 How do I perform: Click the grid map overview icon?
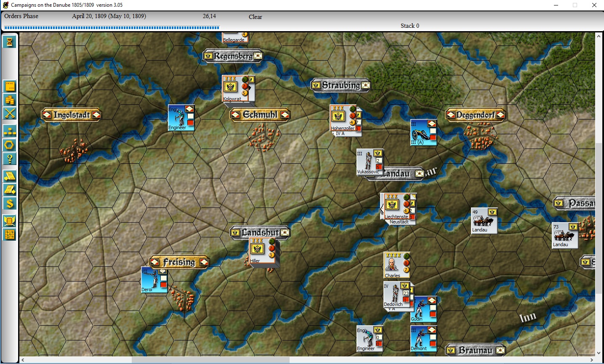10,234
